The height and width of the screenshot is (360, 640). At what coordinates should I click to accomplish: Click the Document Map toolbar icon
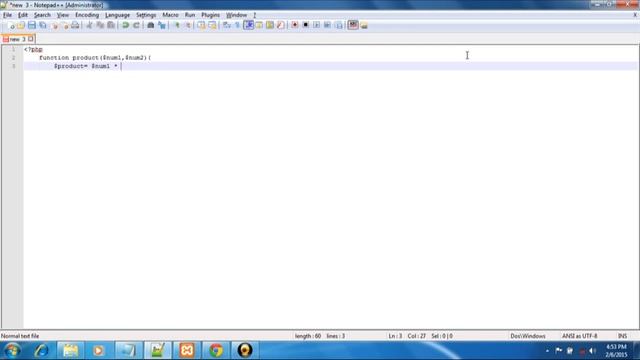[x=270, y=25]
